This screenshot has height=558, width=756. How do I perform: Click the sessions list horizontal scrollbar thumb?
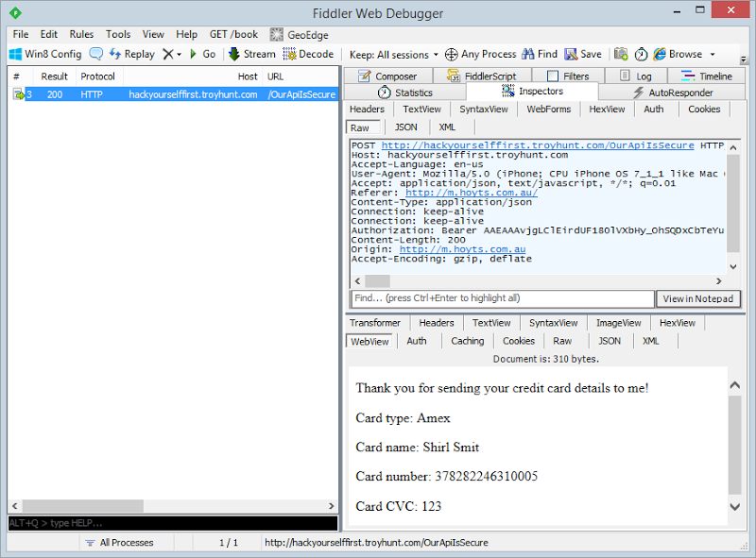coord(83,506)
